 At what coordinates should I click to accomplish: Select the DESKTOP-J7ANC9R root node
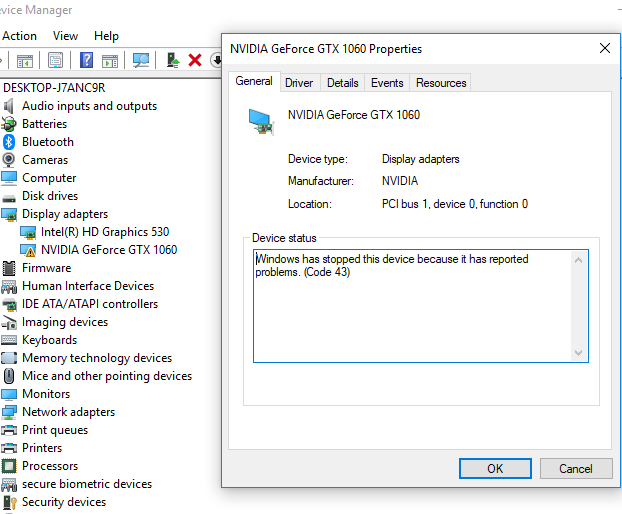(x=54, y=88)
